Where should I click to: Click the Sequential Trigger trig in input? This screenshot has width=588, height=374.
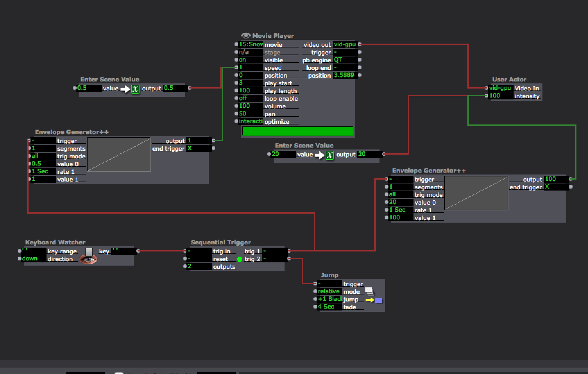tap(199, 251)
